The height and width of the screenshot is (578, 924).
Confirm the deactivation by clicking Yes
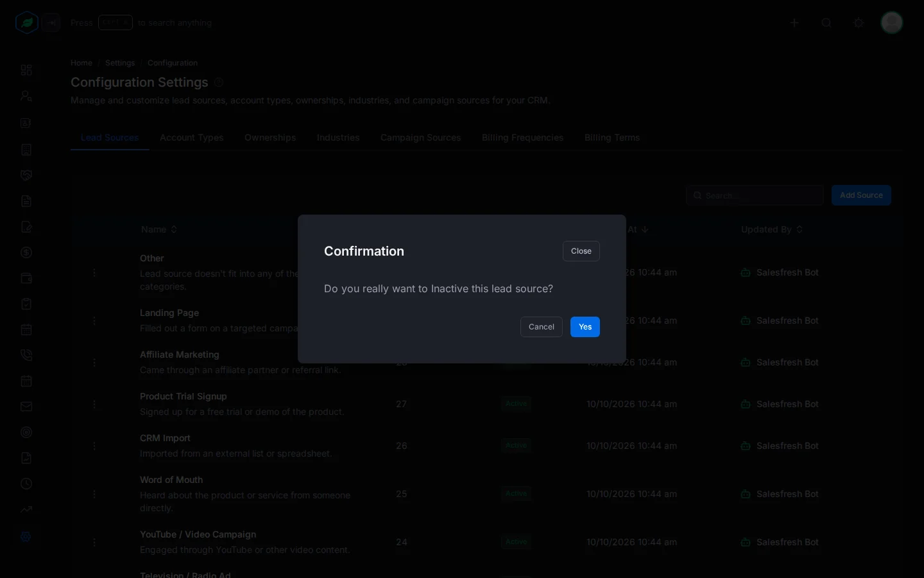[x=585, y=327]
